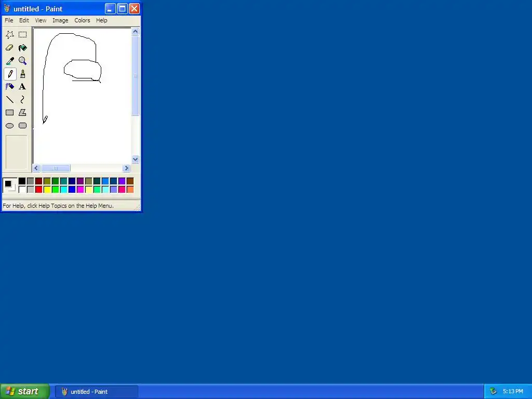Click the canvas scroll down arrow
Screen dimensions: 532x399
point(135,159)
